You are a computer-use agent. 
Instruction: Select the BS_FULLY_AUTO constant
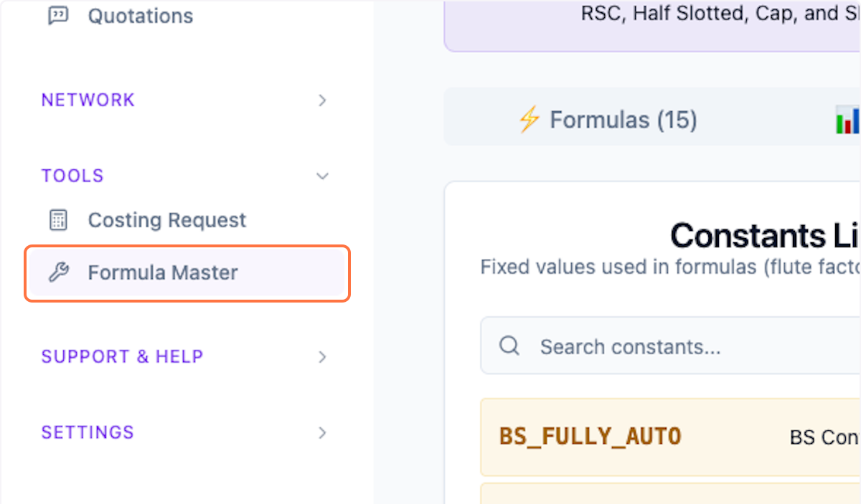pyautogui.click(x=590, y=436)
